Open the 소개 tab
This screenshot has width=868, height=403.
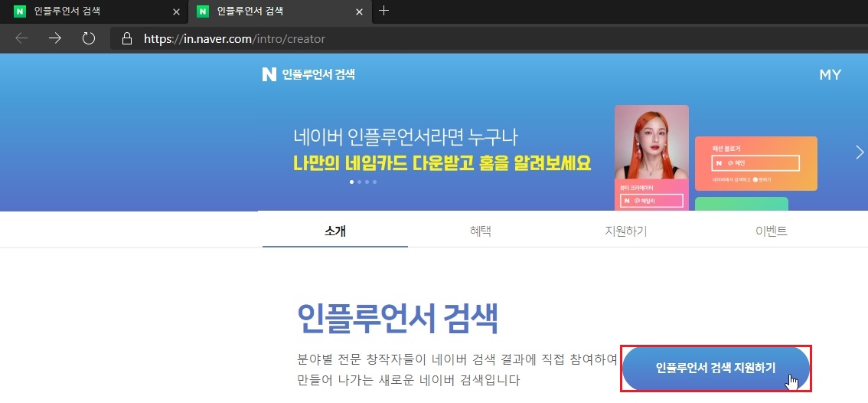[x=335, y=231]
